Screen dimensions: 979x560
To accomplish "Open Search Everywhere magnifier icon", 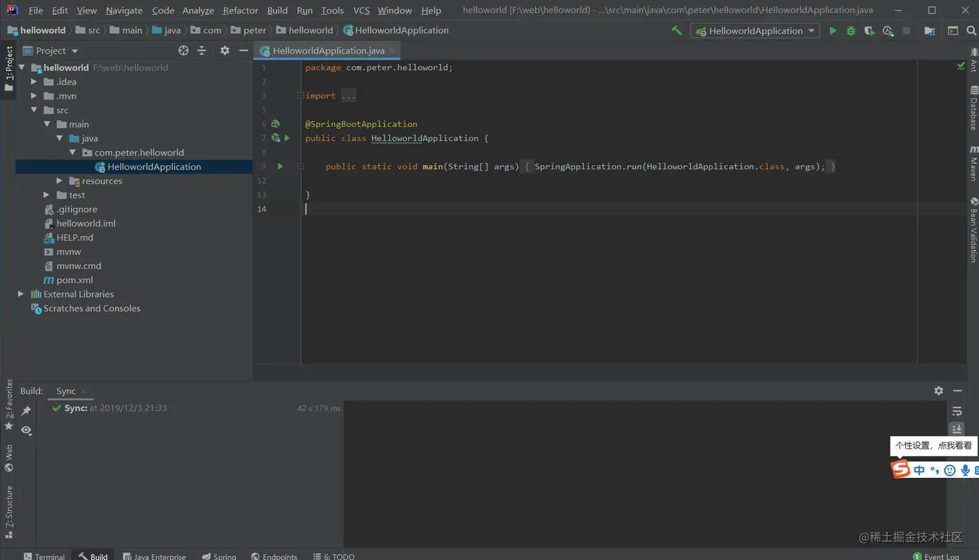I will point(971,30).
